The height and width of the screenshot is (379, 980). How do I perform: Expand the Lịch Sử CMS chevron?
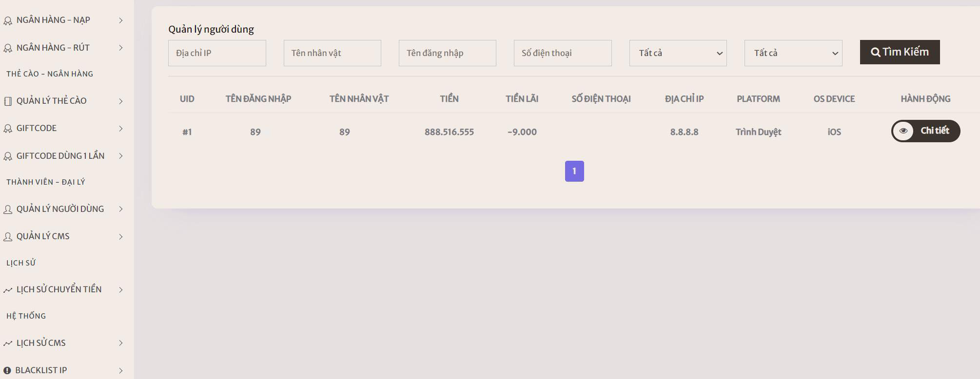tap(121, 343)
